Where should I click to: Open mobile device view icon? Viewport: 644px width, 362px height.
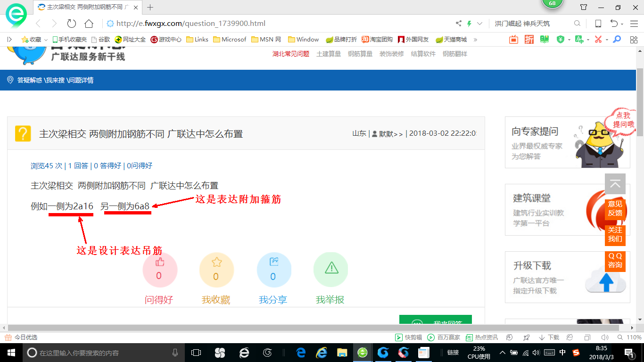click(598, 24)
